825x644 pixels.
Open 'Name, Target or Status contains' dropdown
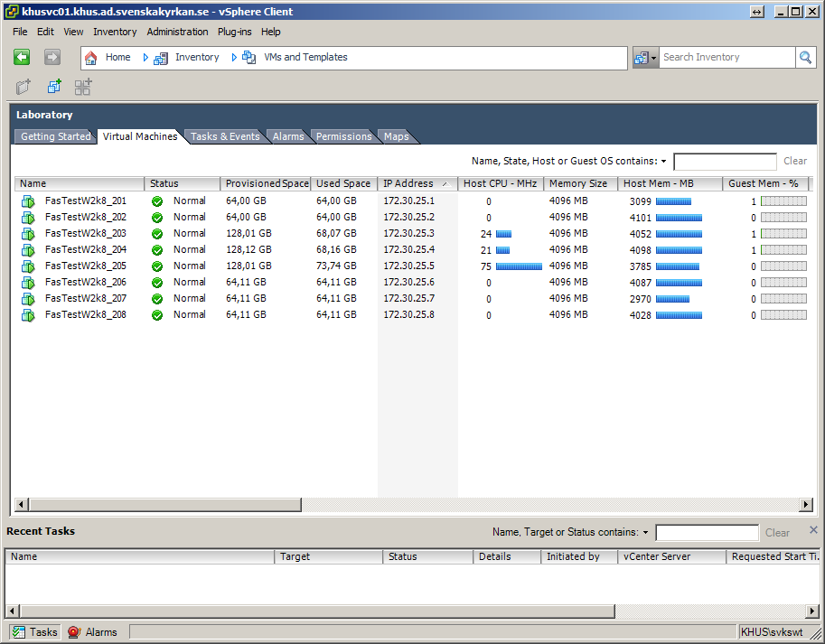(645, 533)
